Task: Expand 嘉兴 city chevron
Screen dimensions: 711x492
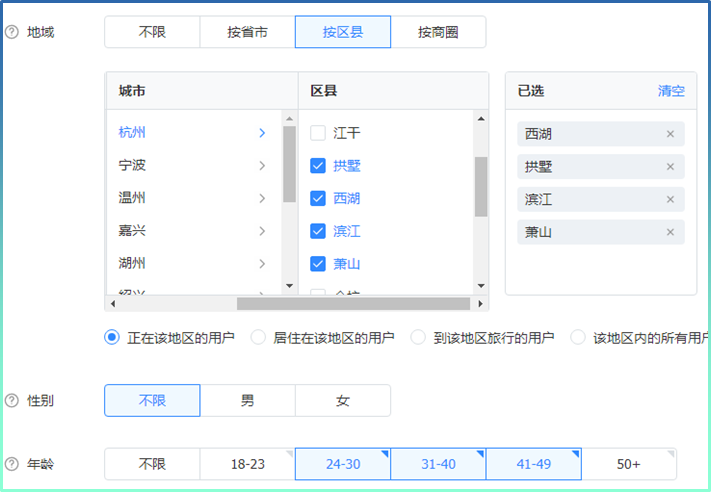Action: point(262,231)
